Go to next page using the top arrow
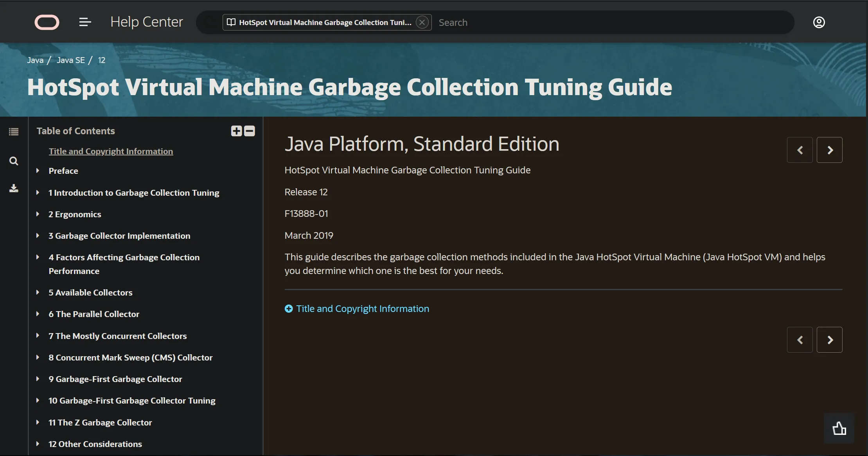Image resolution: width=868 pixels, height=456 pixels. click(830, 150)
